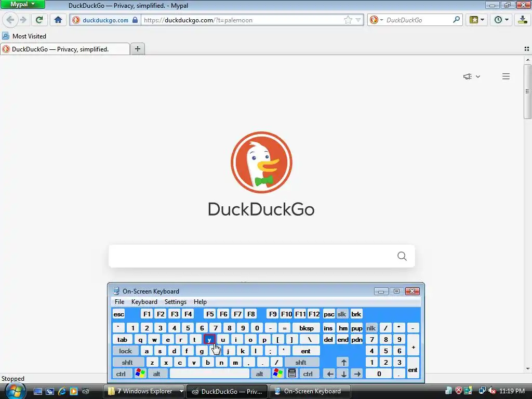This screenshot has width=532, height=399.
Task: Toggle the slk scroll lock key
Action: click(342, 314)
